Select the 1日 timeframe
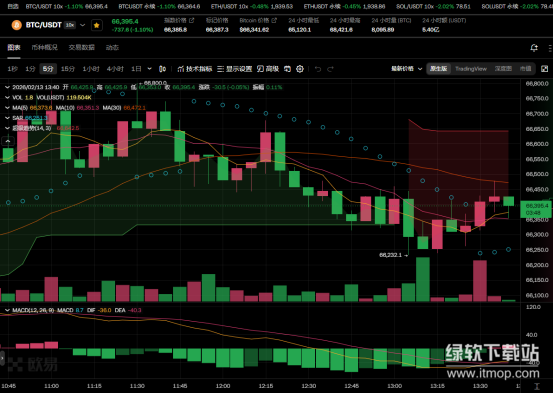Viewport: 554px width, 393px height. pos(136,69)
